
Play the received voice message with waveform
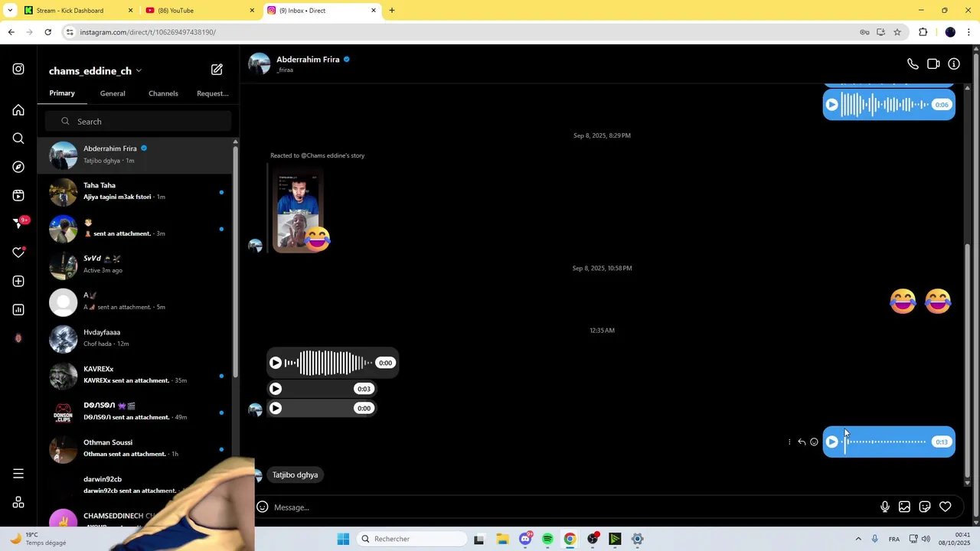tap(276, 363)
